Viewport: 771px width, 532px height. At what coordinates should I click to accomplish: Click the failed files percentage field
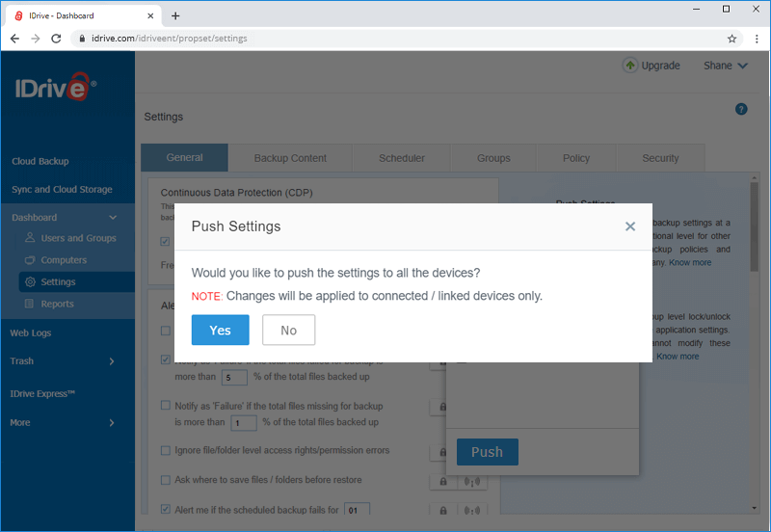[x=234, y=378]
